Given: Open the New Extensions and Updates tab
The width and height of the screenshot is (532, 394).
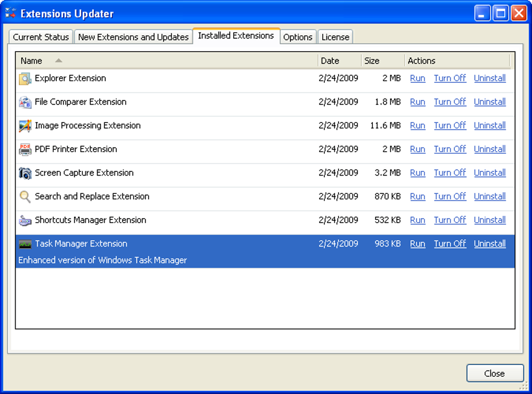Looking at the screenshot, I should point(134,36).
